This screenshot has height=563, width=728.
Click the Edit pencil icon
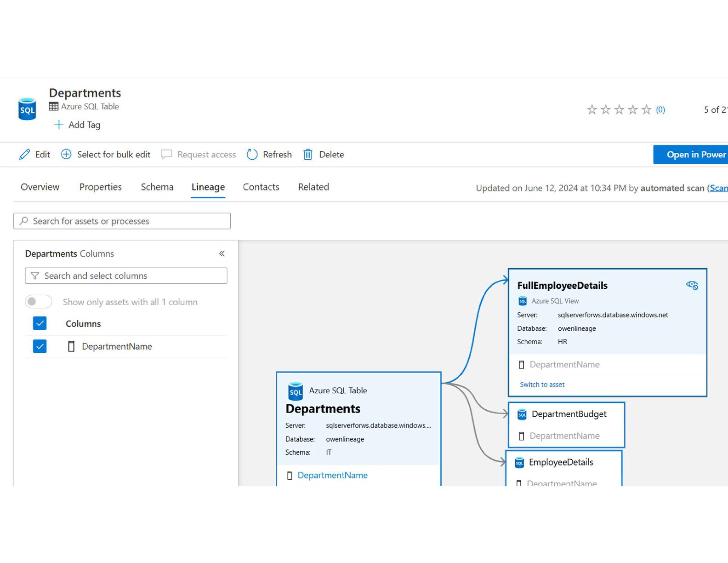pos(24,155)
